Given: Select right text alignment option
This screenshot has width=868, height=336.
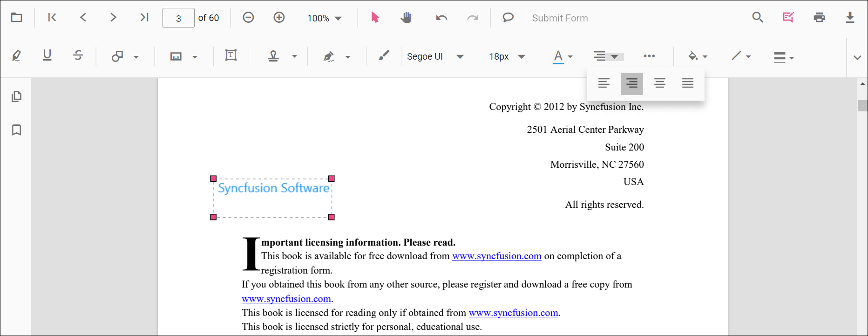Looking at the screenshot, I should pyautogui.click(x=632, y=83).
